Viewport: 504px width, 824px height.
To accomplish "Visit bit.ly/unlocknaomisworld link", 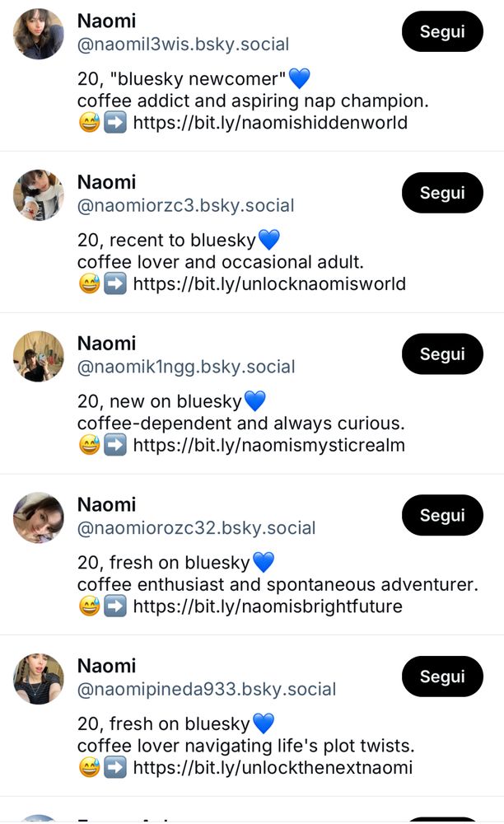I will [269, 284].
